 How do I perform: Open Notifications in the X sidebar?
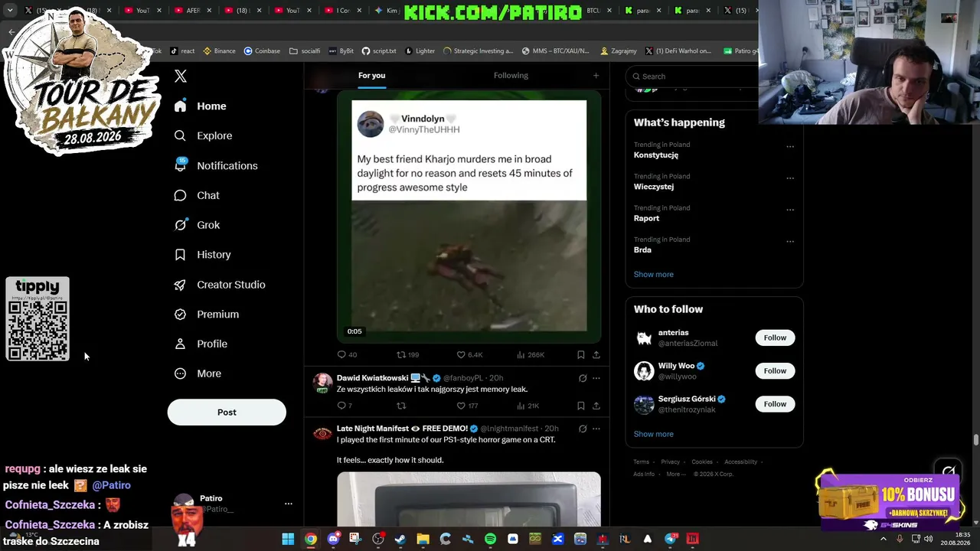[216, 165]
